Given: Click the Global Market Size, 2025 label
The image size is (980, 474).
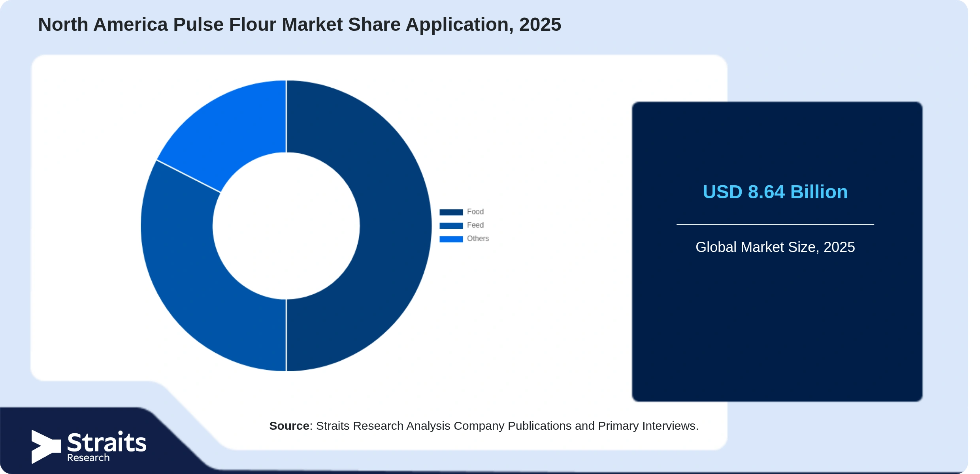Looking at the screenshot, I should point(775,247).
